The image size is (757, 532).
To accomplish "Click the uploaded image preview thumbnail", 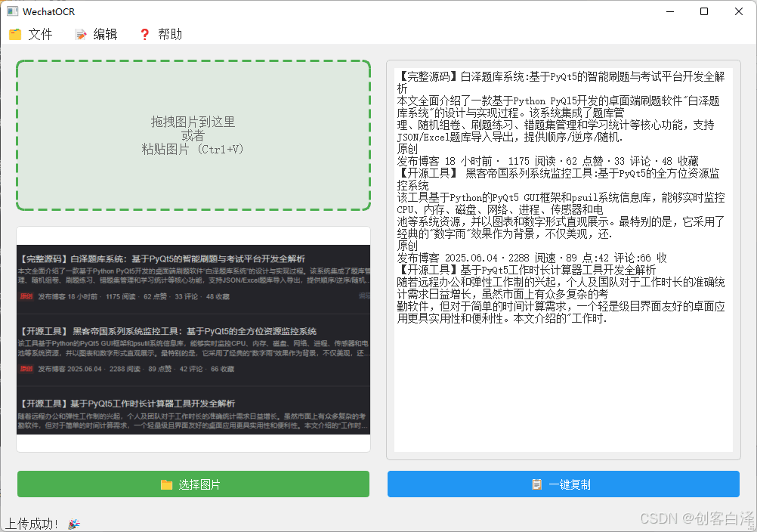I will [x=193, y=339].
